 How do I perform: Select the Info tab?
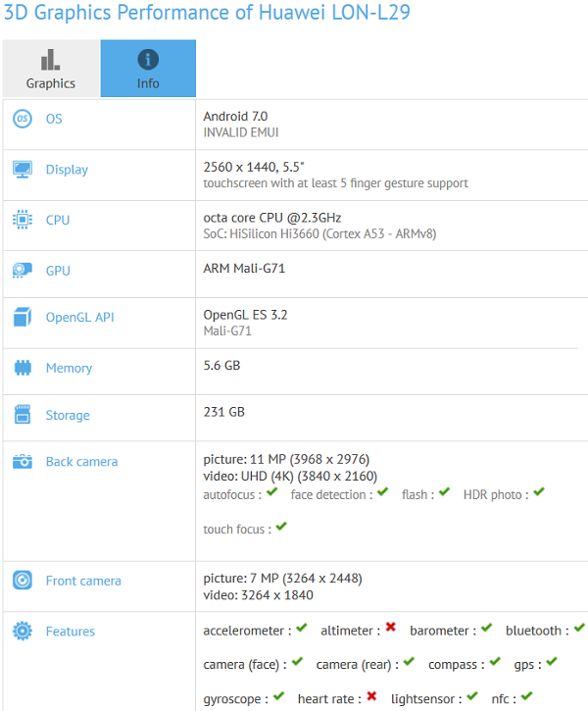[148, 68]
